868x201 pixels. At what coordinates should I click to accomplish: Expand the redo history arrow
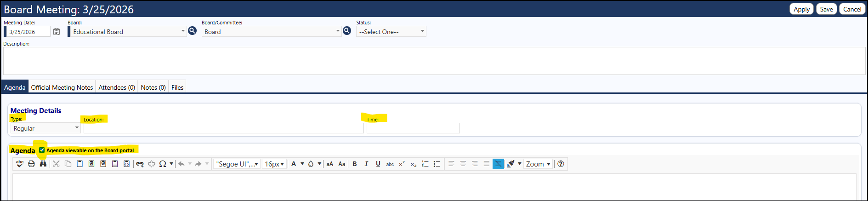tap(207, 164)
